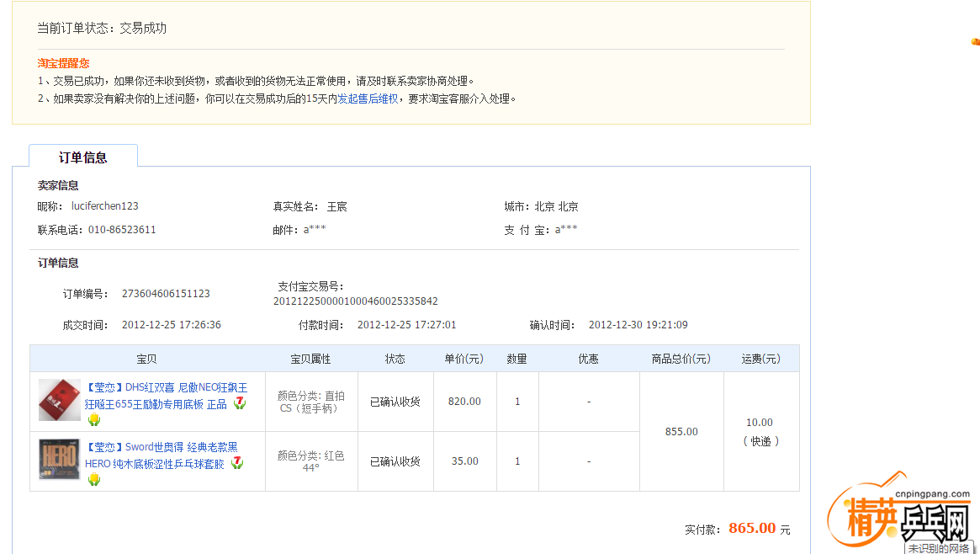The image size is (980, 554).
Task: Click the 宝贝属性 column header
Action: [x=310, y=359]
